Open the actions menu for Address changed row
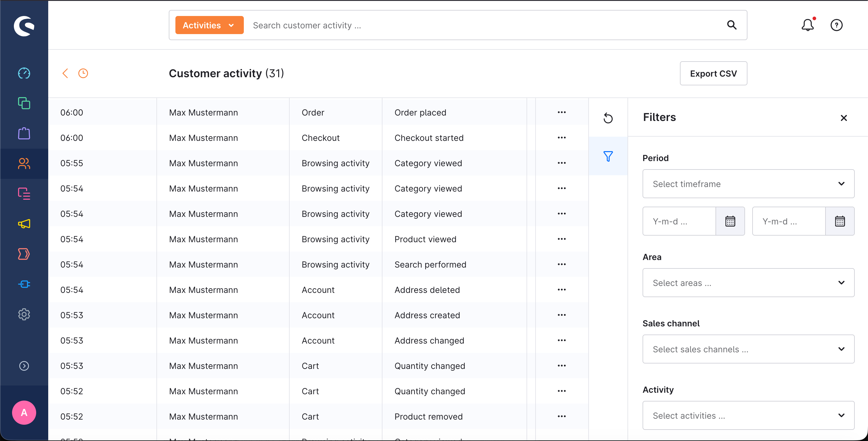 (562, 340)
